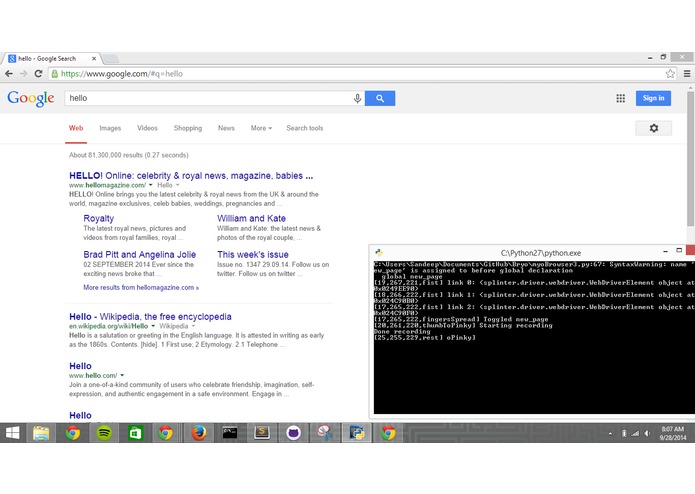
Task: Open the Chrome hamburger menu
Action: (687, 74)
